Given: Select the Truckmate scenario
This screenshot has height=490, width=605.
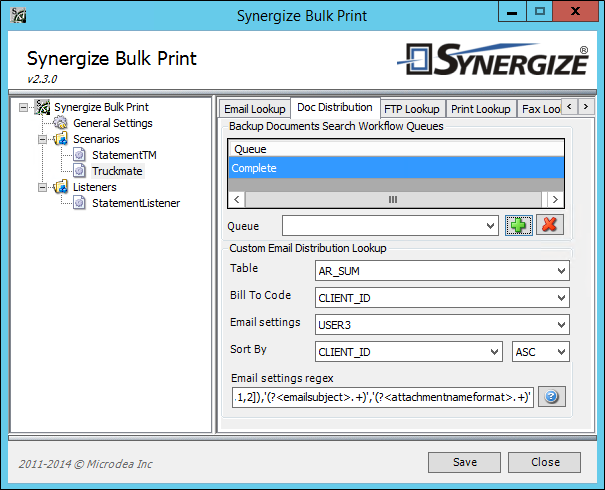Looking at the screenshot, I should click(x=117, y=171).
